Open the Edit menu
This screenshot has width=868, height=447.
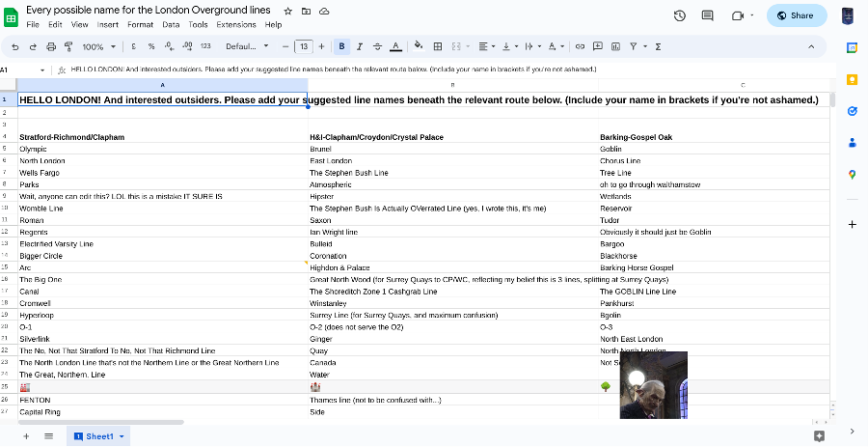[55, 24]
